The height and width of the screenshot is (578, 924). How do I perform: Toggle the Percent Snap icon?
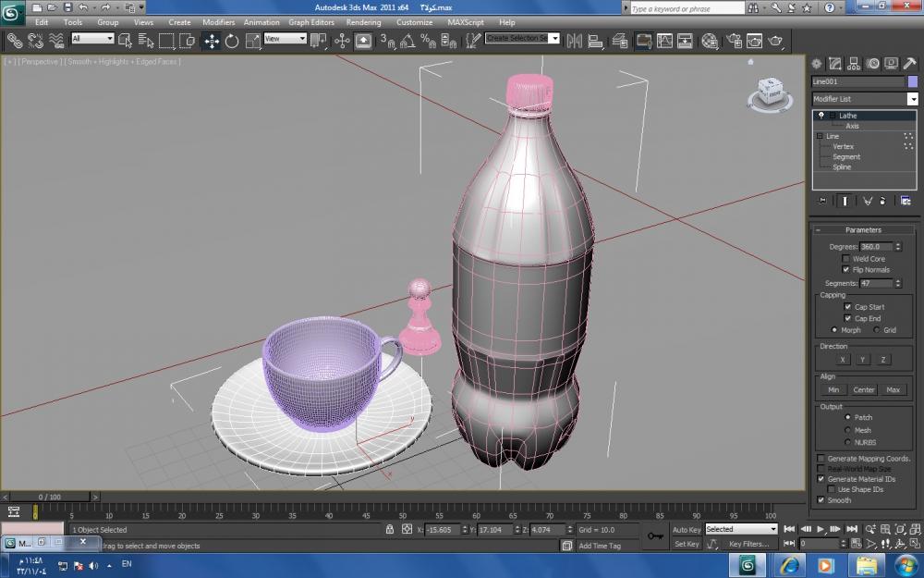point(429,40)
